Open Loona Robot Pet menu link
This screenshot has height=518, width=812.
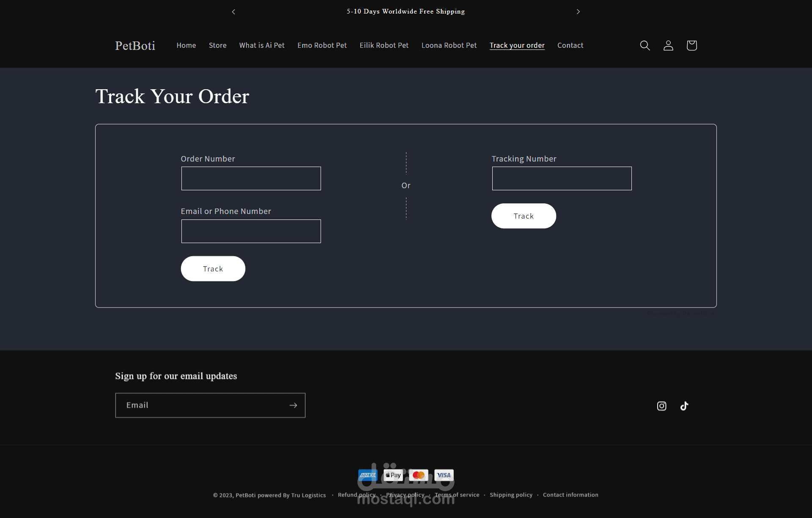coord(449,45)
